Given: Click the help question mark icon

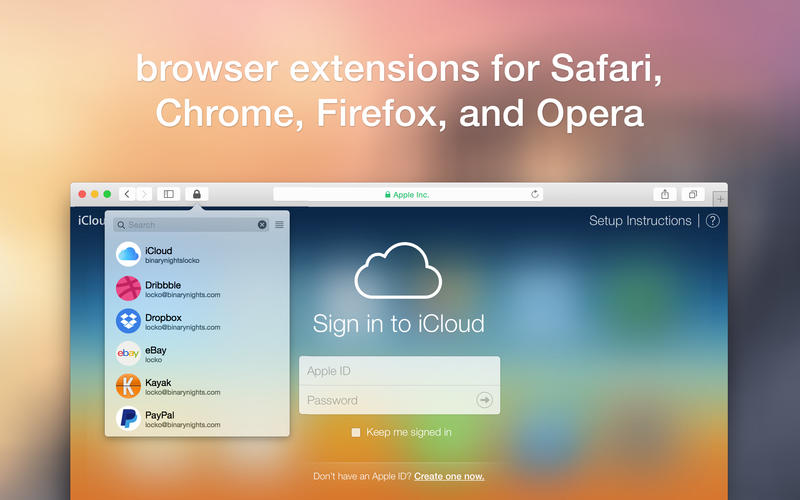Looking at the screenshot, I should (712, 221).
